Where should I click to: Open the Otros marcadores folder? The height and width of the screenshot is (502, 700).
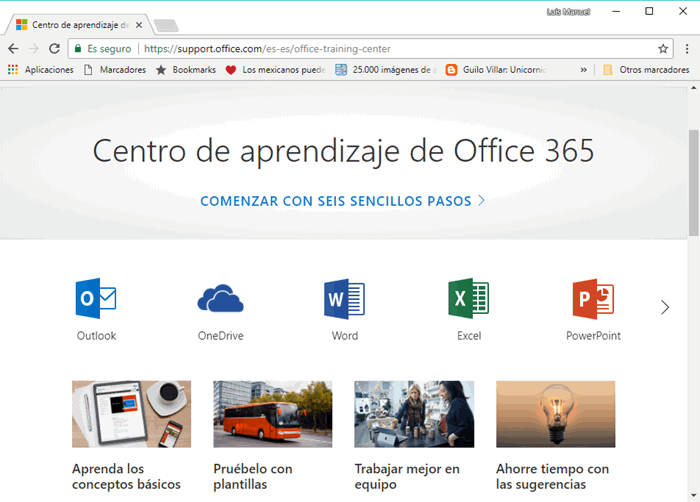tap(645, 70)
